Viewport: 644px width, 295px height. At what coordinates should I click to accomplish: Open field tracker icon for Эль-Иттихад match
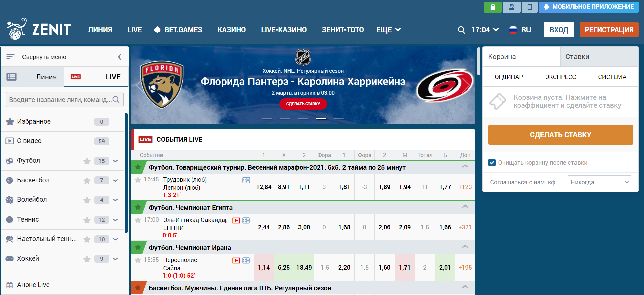tap(246, 220)
